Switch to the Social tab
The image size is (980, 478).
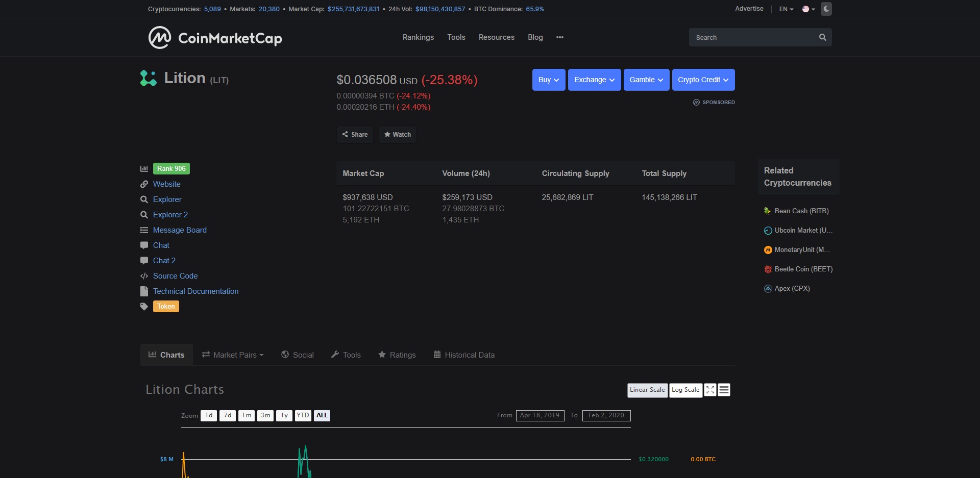coord(298,355)
